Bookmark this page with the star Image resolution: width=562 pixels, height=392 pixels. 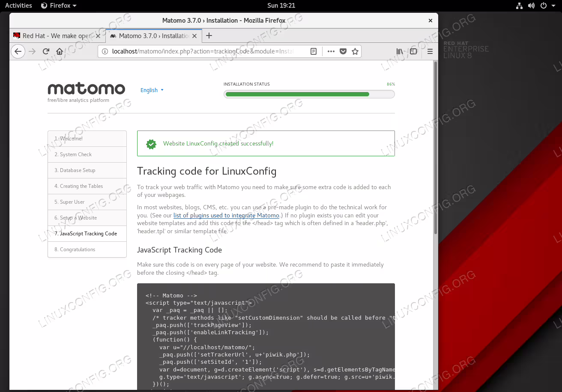(355, 51)
